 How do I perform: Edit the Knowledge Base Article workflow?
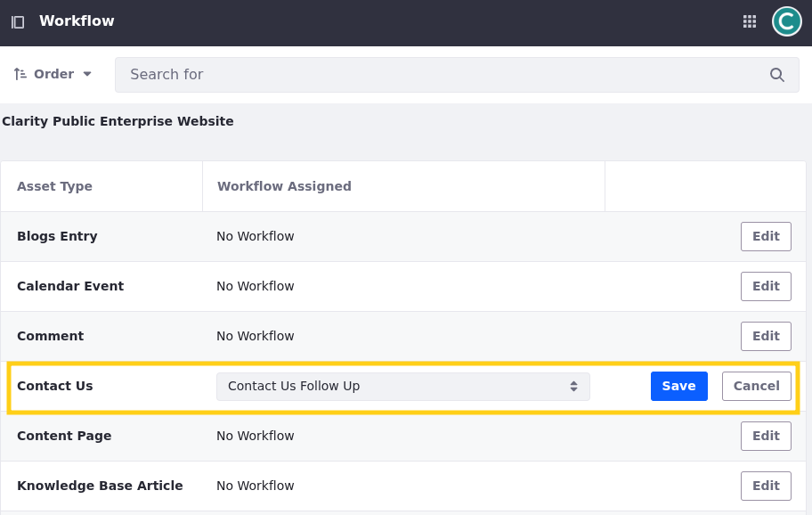[x=766, y=486]
